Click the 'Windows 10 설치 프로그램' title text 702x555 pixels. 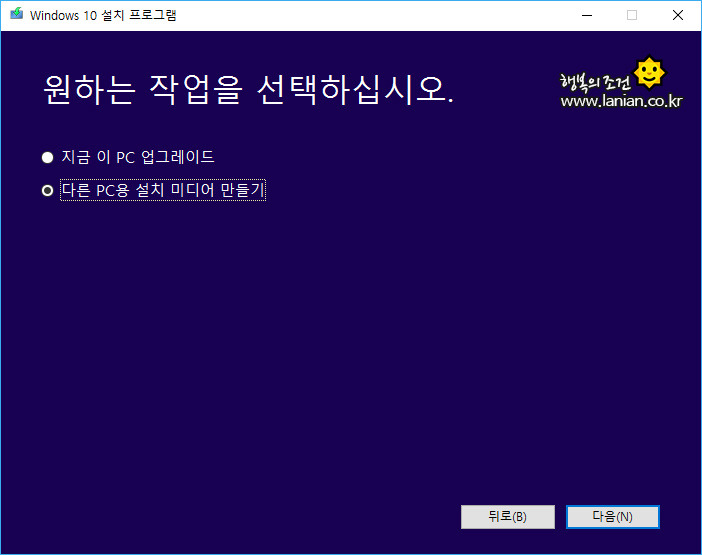coord(103,15)
